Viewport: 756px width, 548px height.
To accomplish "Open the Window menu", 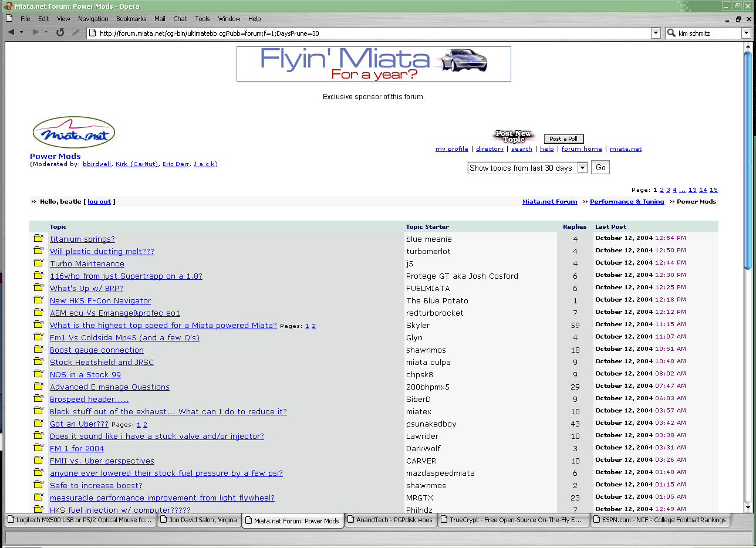I will coord(229,19).
